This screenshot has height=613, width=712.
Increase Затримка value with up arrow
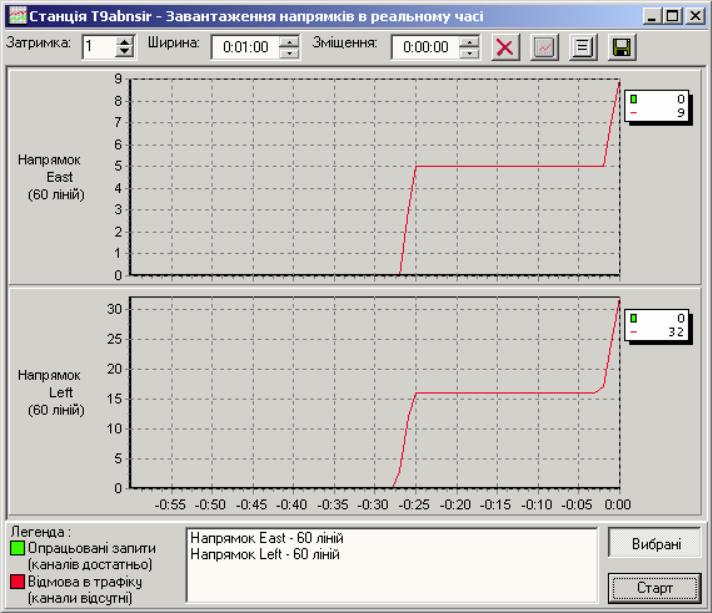pyautogui.click(x=124, y=41)
